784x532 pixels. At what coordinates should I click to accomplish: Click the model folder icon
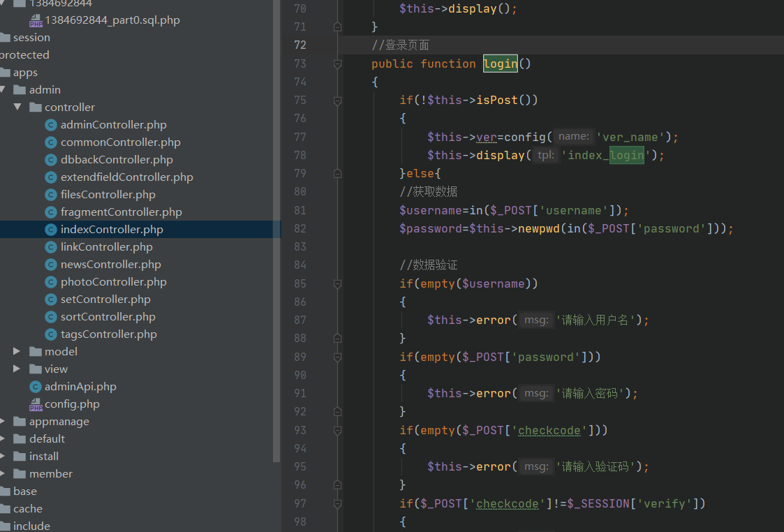point(36,351)
